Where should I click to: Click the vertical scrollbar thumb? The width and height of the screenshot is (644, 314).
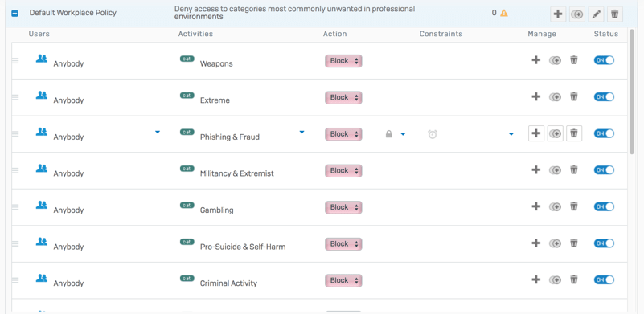(x=632, y=92)
